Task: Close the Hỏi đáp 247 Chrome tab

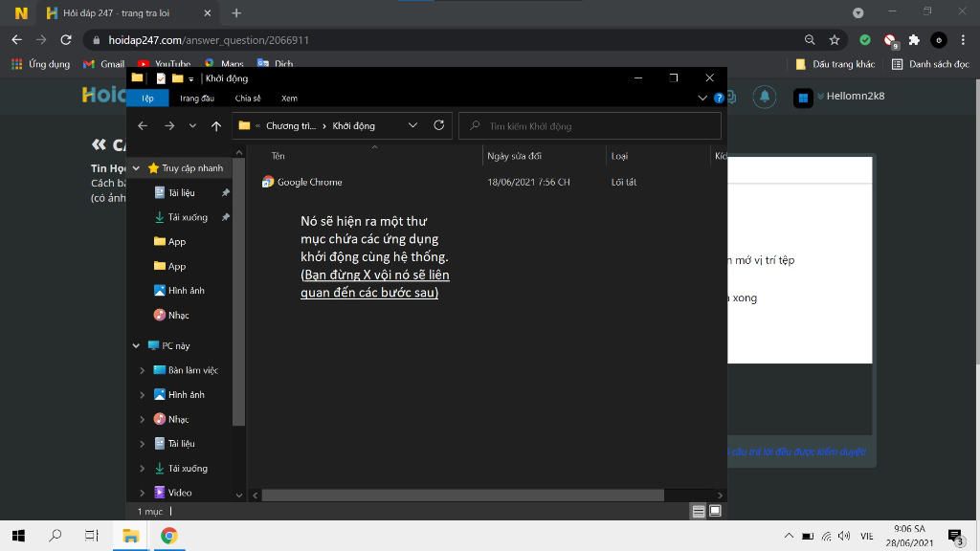Action: [208, 13]
